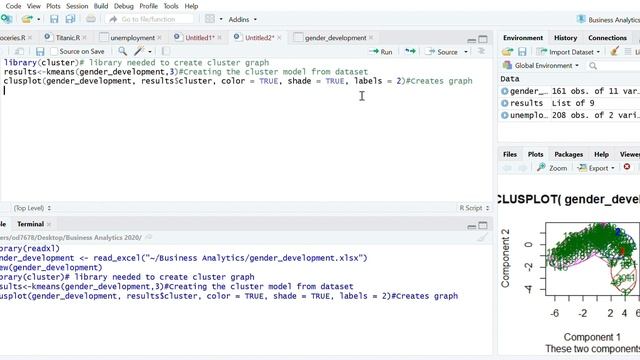Click the save workspace icon in Environment
This screenshot has width=640, height=360.
click(522, 52)
